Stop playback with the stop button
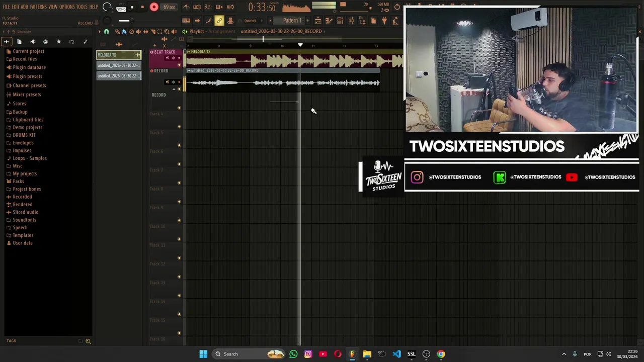 coord(142,7)
